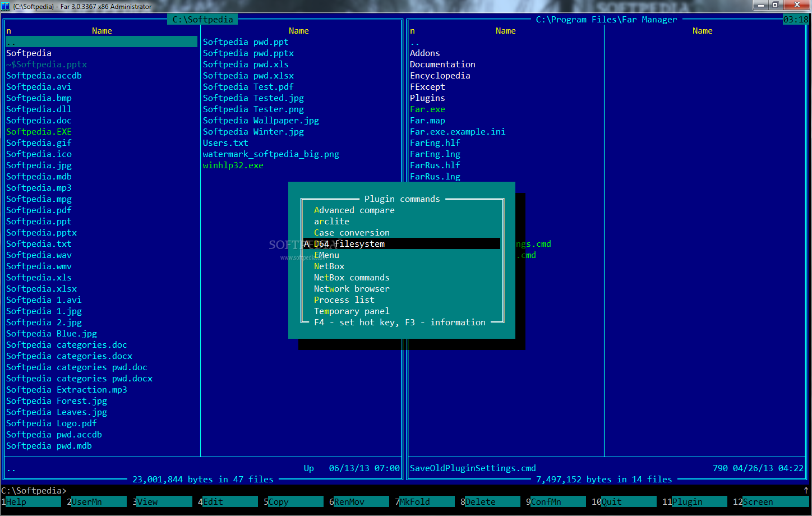
Task: Select Softpedia pwd.ppt file
Action: pyautogui.click(x=246, y=42)
